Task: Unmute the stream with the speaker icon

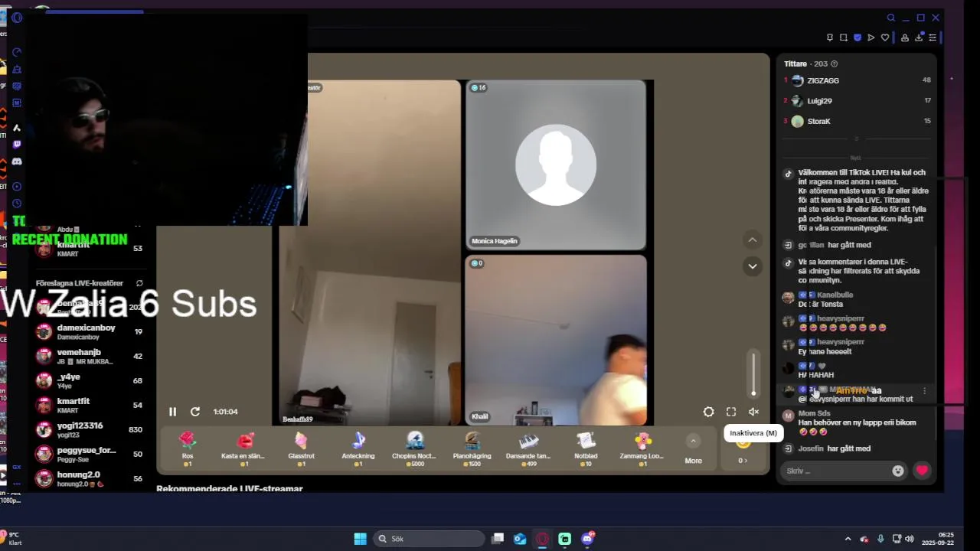Action: pyautogui.click(x=753, y=412)
